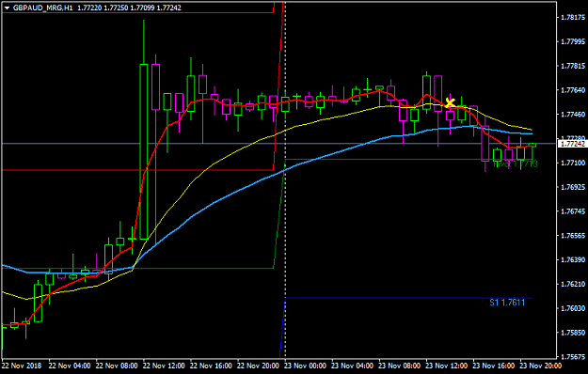The image size is (588, 374).
Task: Click the 23 Nov 16:00 time label
Action: click(x=494, y=366)
